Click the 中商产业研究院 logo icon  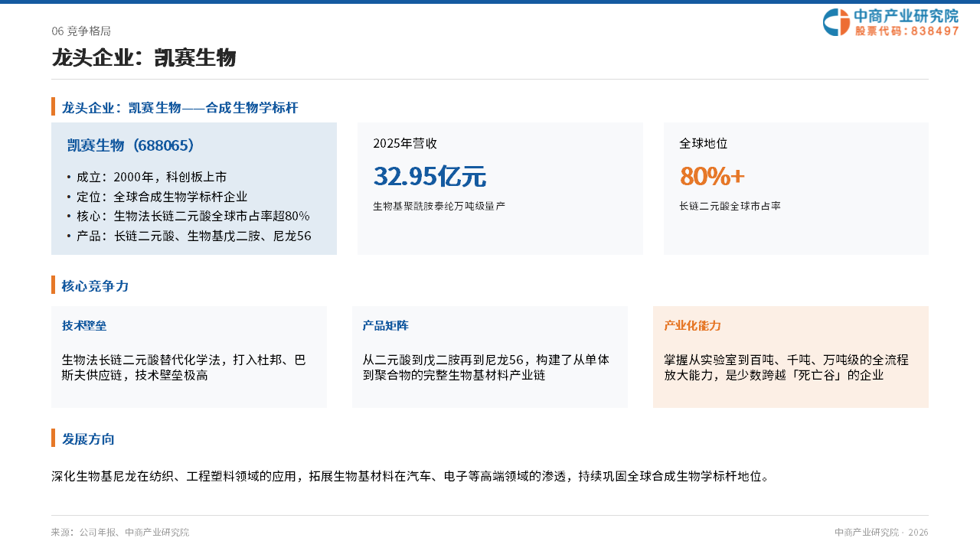click(x=836, y=22)
